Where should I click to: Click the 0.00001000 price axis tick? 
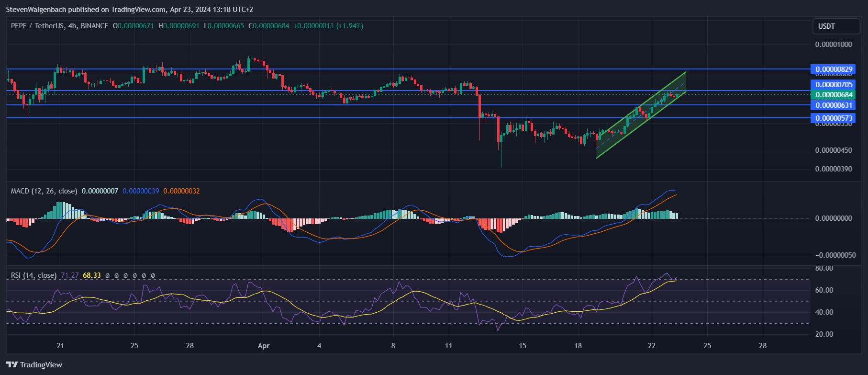(834, 45)
